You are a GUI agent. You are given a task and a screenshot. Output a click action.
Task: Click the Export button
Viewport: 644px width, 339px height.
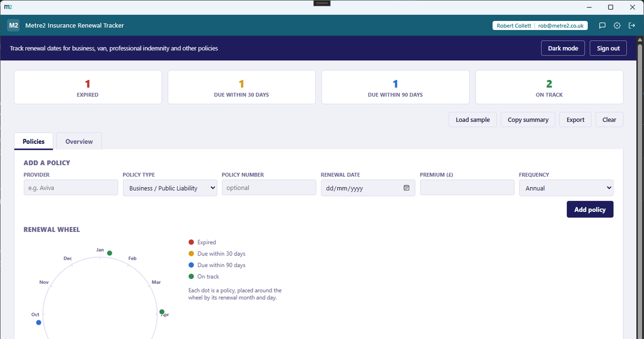point(575,120)
